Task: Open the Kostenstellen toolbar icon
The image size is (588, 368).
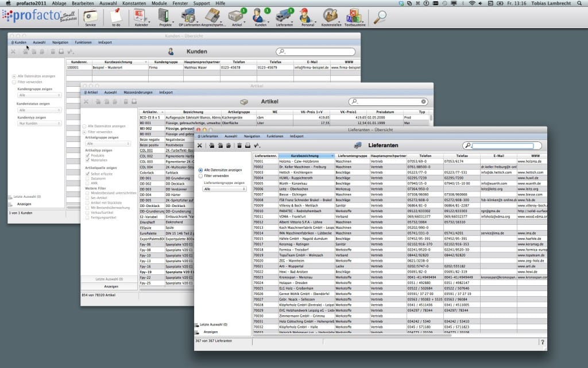Action: 331,17
